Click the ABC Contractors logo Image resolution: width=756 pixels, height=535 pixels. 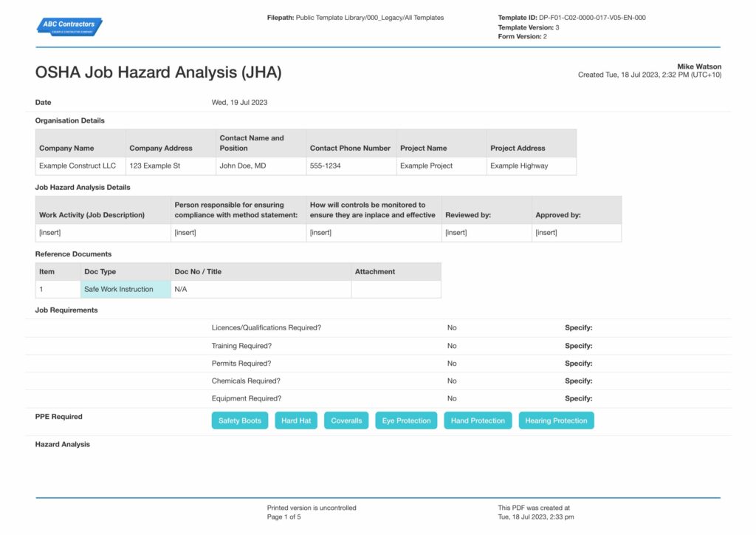point(69,27)
